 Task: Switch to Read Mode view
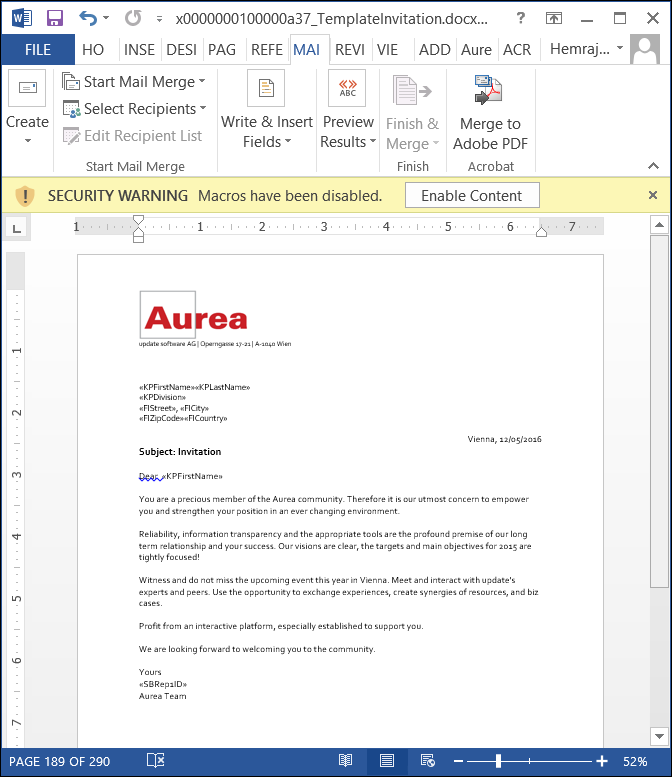pyautogui.click(x=345, y=761)
